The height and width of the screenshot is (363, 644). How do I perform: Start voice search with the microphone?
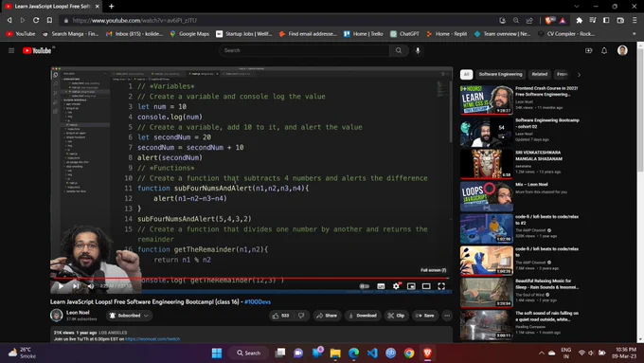tap(418, 50)
